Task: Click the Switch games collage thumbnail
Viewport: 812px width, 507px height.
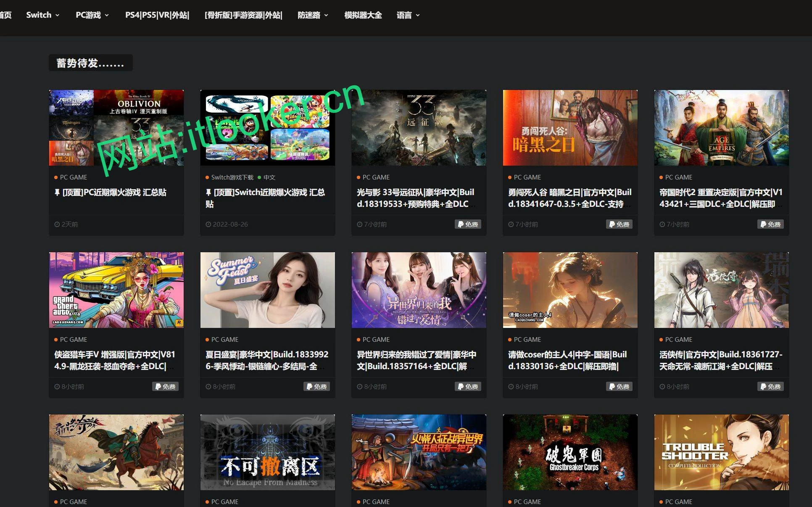Action: [x=268, y=127]
